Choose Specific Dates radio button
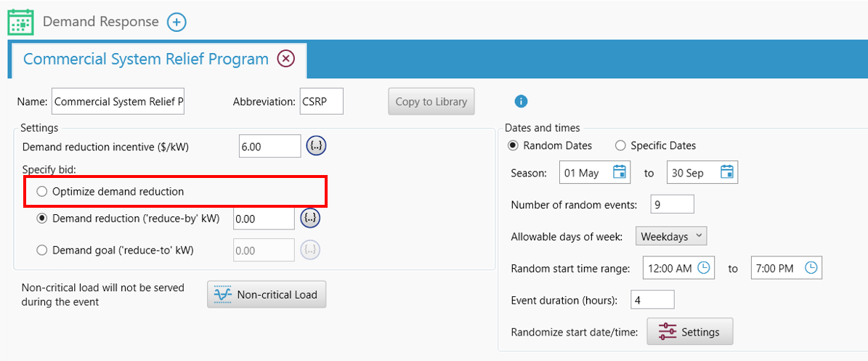Image resolution: width=868 pixels, height=361 pixels. [620, 145]
